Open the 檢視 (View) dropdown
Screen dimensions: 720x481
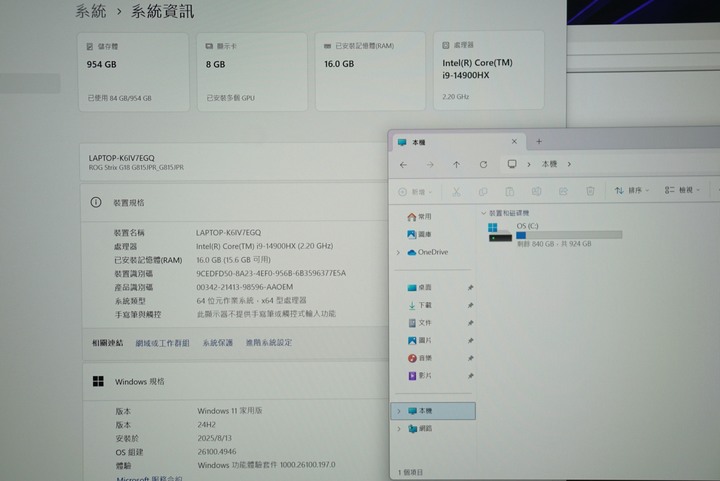682,190
